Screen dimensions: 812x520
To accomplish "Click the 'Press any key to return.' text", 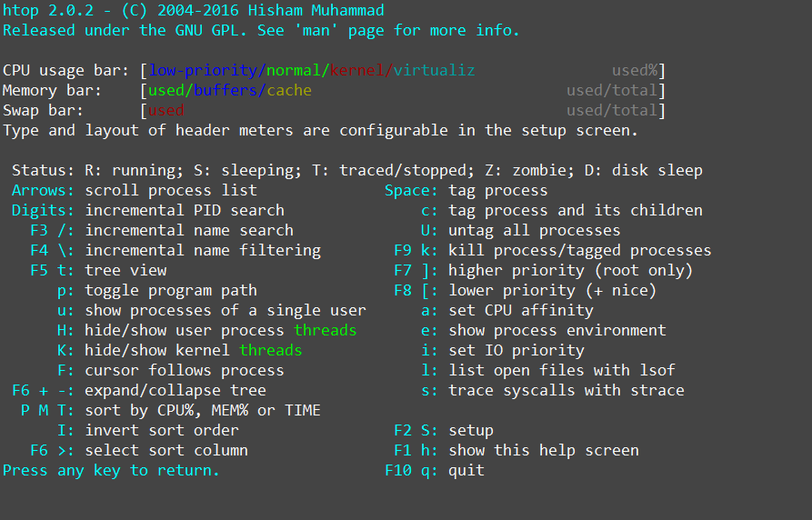I will [111, 470].
